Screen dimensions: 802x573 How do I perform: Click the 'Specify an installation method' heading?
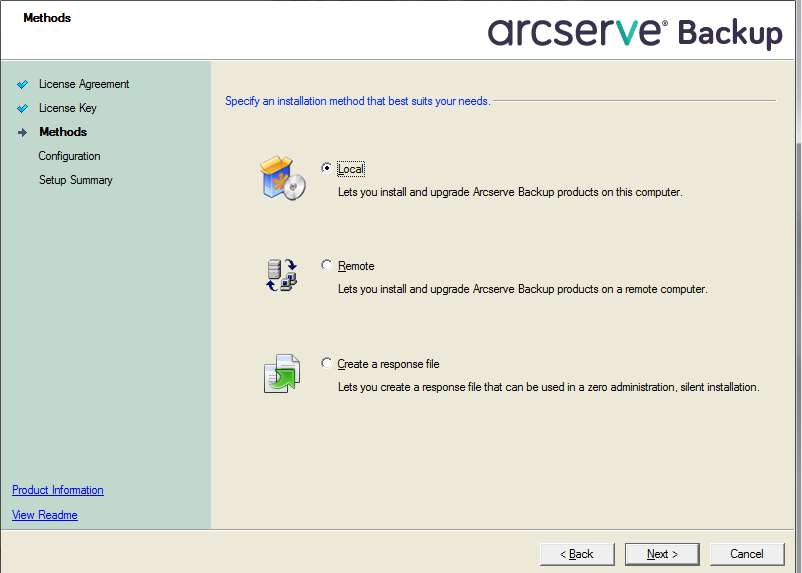(358, 101)
